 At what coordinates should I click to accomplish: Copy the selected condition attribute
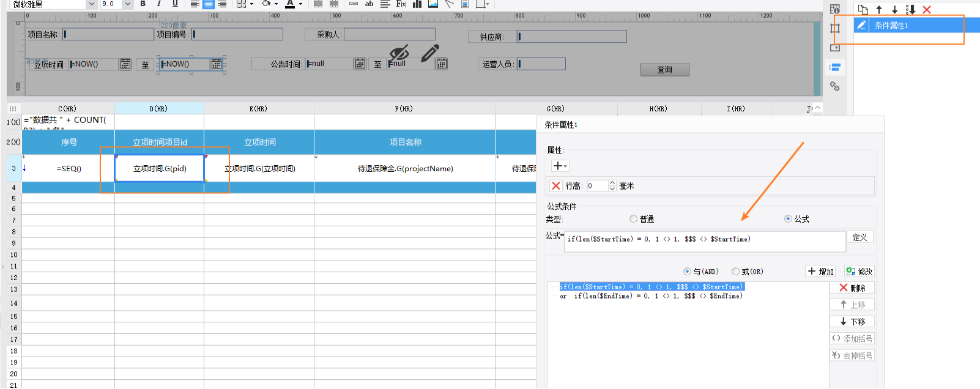(x=863, y=9)
